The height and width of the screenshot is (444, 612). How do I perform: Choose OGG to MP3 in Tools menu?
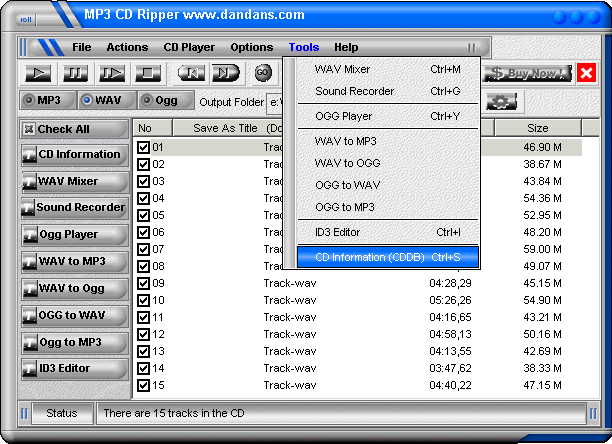[x=388, y=207]
